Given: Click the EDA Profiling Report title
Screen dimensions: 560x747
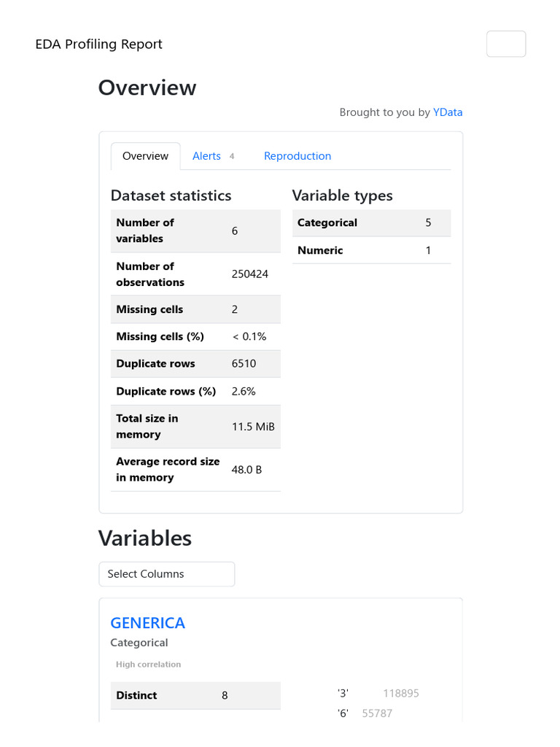Looking at the screenshot, I should coord(98,44).
